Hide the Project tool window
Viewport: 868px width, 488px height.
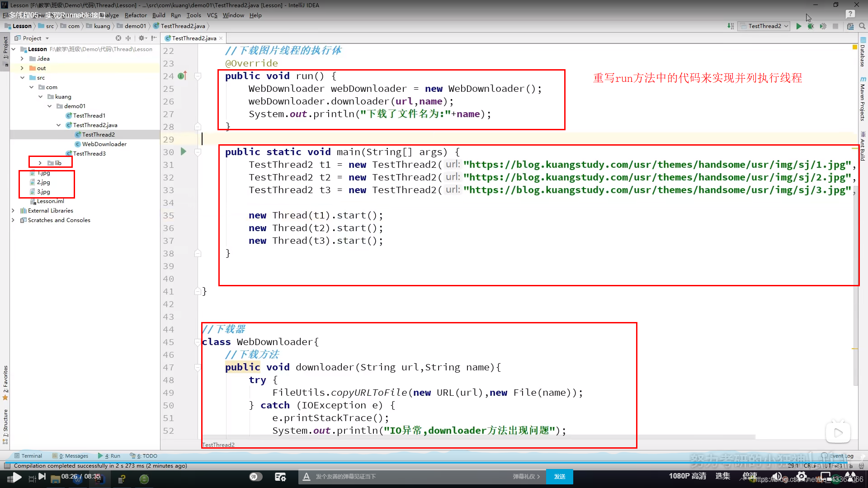click(x=154, y=38)
